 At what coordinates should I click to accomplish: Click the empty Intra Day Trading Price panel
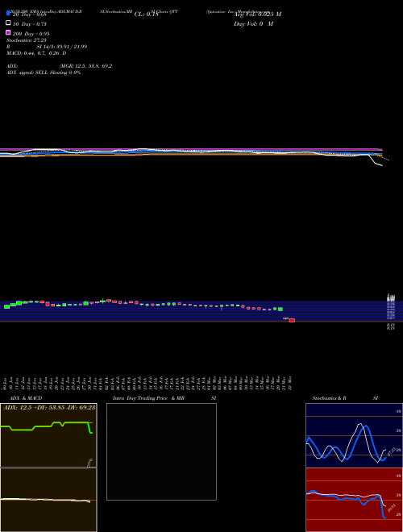161,451
